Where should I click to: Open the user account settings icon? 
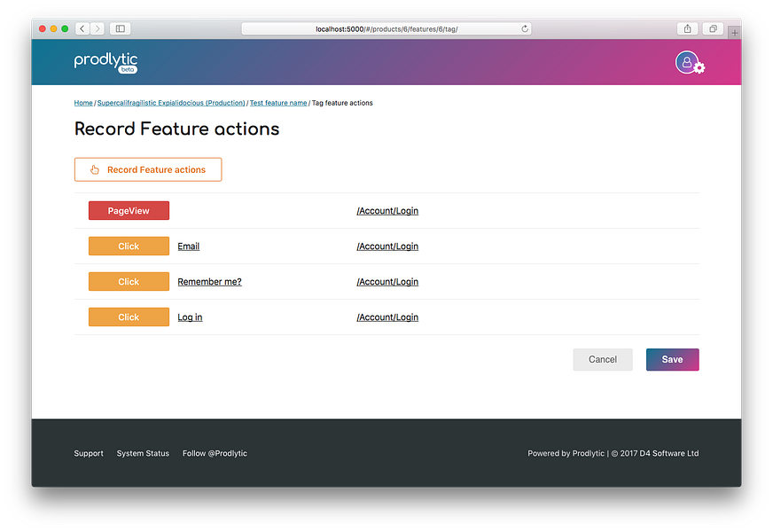[689, 62]
